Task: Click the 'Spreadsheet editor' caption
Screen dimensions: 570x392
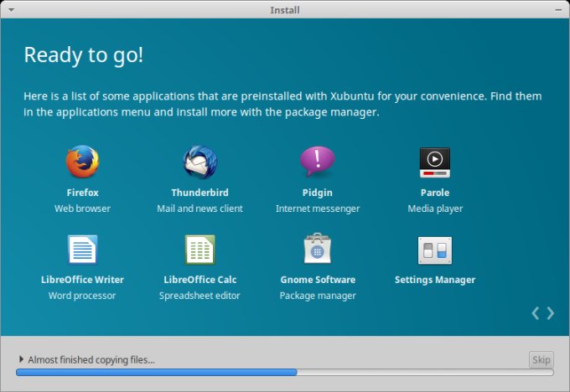Action: (x=200, y=296)
